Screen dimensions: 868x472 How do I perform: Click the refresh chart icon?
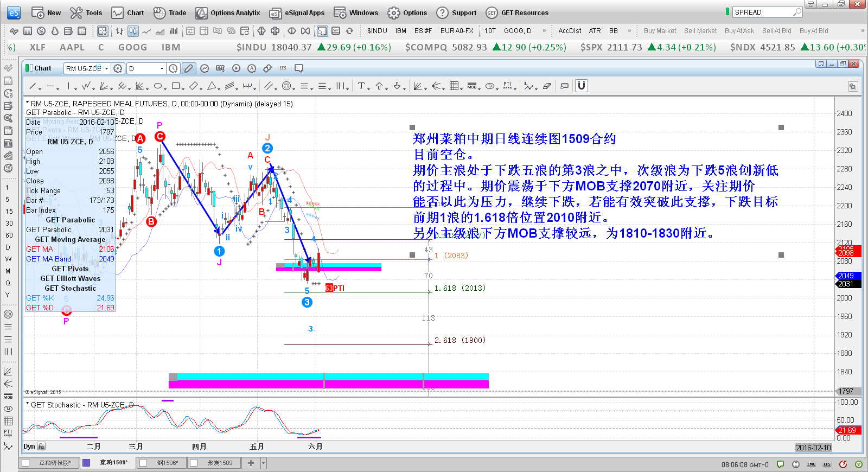click(349, 31)
